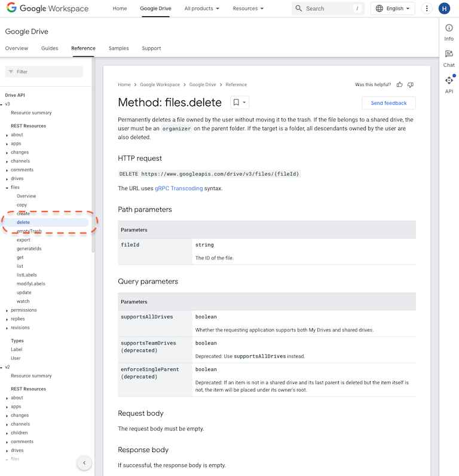This screenshot has width=459, height=476.
Task: Expand the All products menu
Action: tap(201, 8)
